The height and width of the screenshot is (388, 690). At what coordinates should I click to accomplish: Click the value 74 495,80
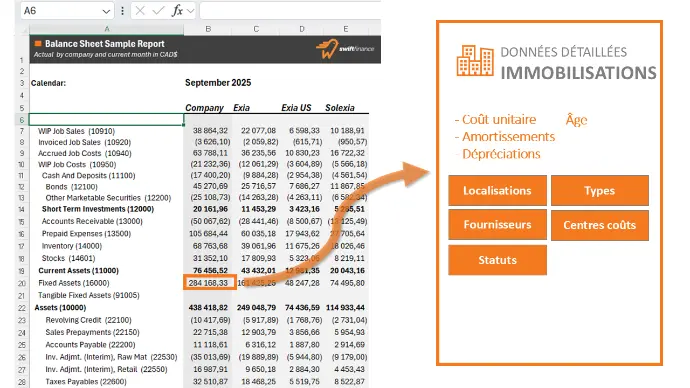pyautogui.click(x=347, y=283)
